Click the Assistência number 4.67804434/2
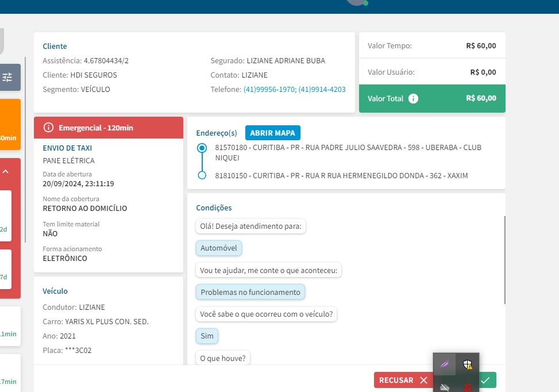Viewport: 559px width, 392px height. (106, 60)
